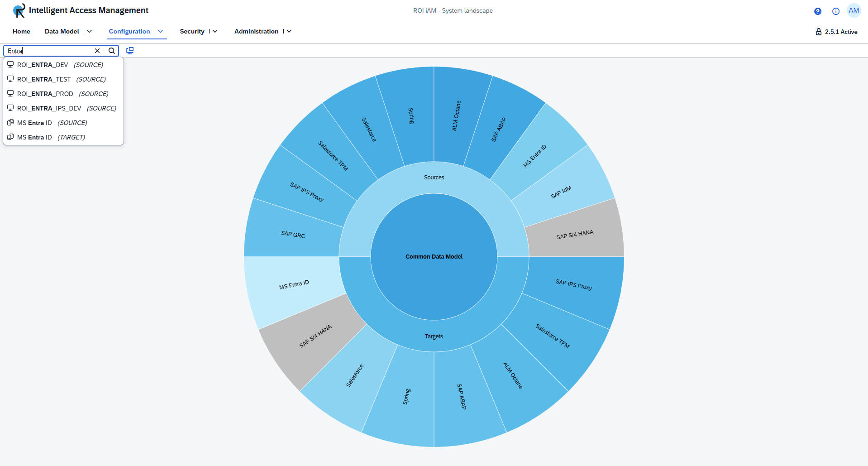Screen dimensions: 868x466
Task: Expand the Administration dropdown
Action: pyautogui.click(x=289, y=31)
